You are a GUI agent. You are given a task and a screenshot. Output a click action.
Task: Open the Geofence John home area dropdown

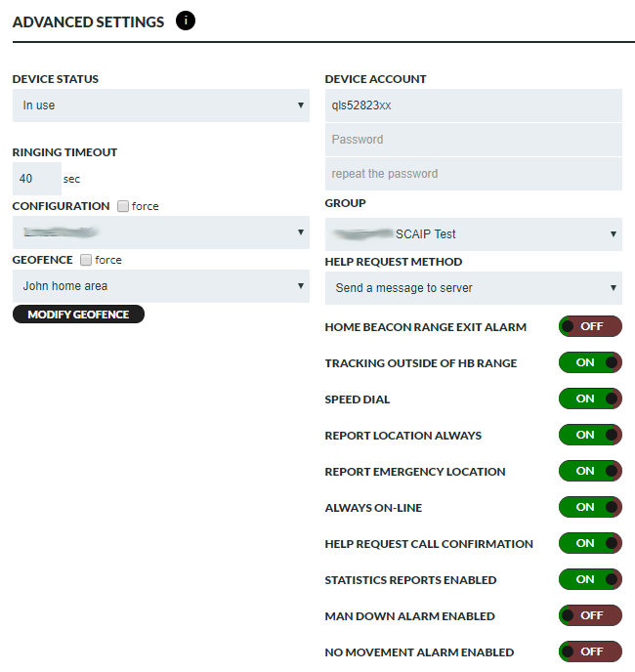[161, 286]
